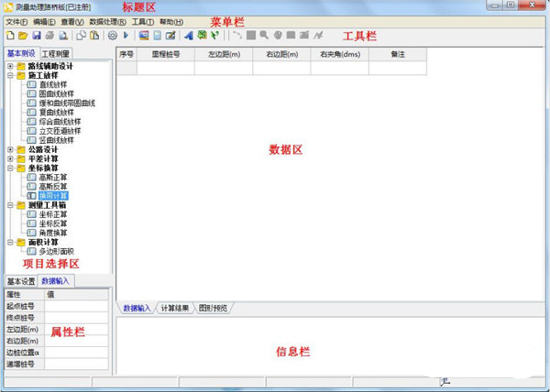Collapse the 面积计算 folder node

(10, 242)
